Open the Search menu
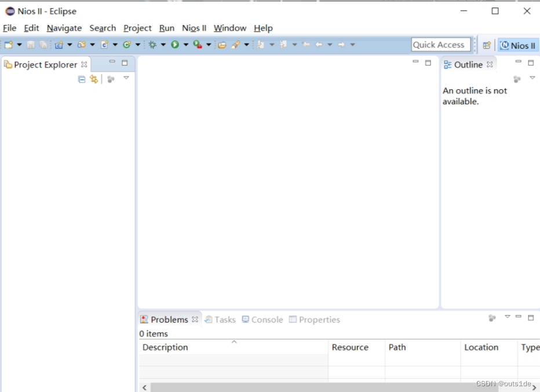Viewport: 540px width, 392px height. [103, 28]
